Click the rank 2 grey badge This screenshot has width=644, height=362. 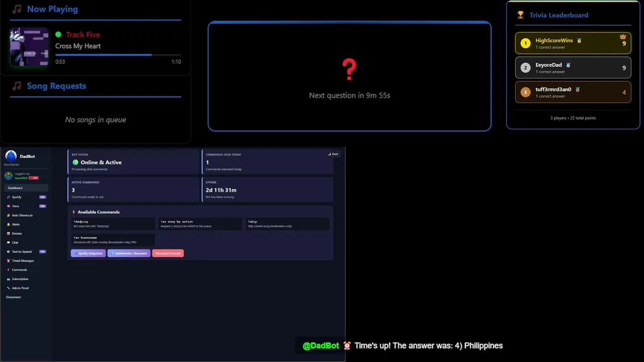tap(525, 68)
